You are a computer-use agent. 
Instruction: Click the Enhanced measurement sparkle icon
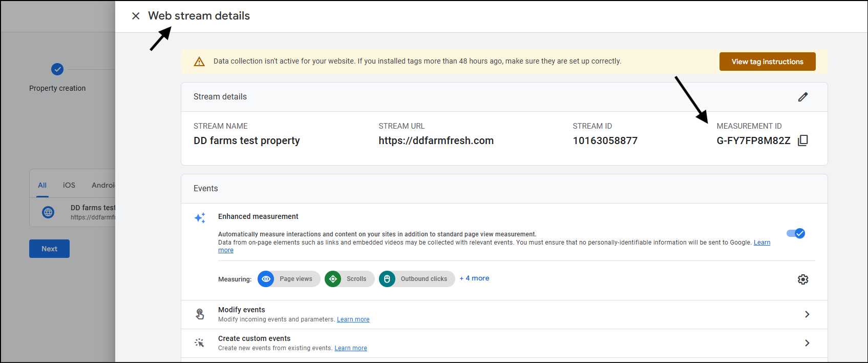(x=200, y=218)
